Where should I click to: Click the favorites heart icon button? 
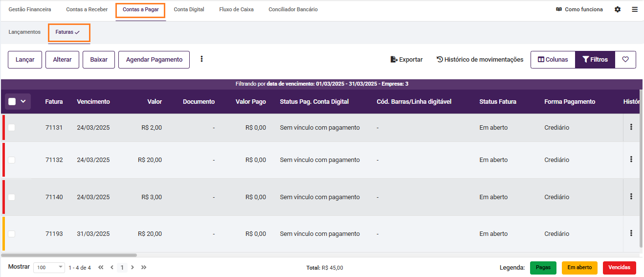tap(625, 60)
